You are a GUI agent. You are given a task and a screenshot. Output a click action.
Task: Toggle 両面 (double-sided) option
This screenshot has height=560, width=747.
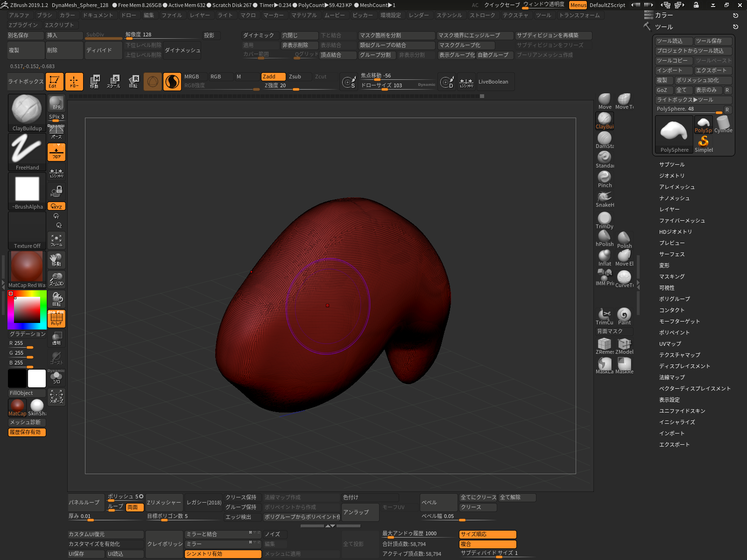click(134, 507)
